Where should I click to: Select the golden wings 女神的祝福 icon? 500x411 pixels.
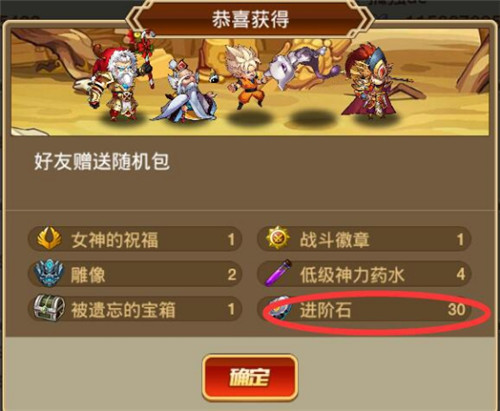click(x=49, y=238)
